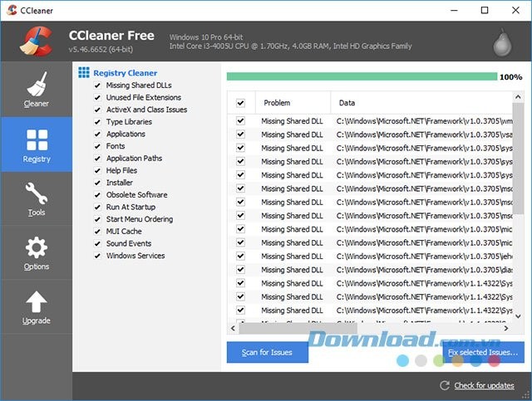Open the Cleaner section broom icon
532x401 pixels.
click(37, 84)
